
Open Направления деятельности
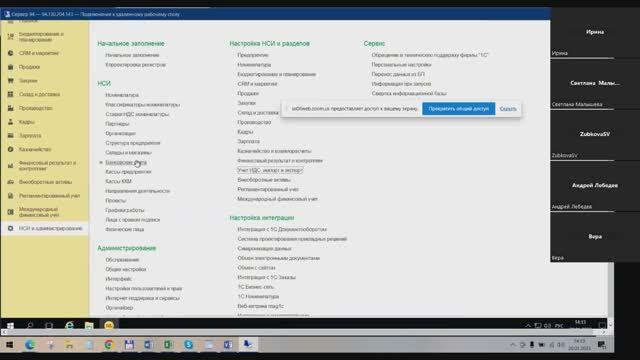(138, 191)
